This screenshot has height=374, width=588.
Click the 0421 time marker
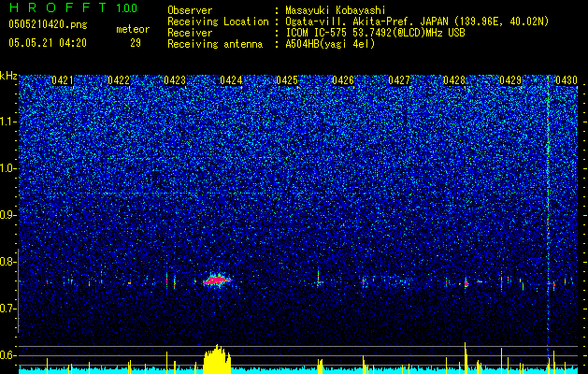[63, 80]
